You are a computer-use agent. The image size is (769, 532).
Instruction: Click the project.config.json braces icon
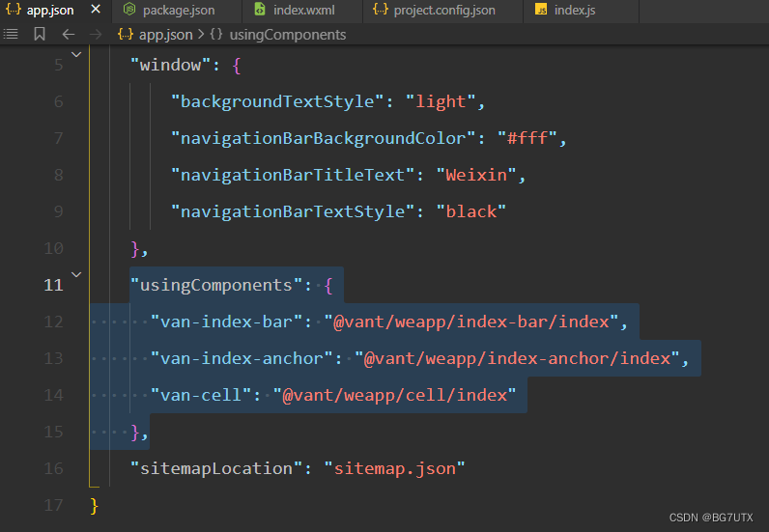[380, 10]
